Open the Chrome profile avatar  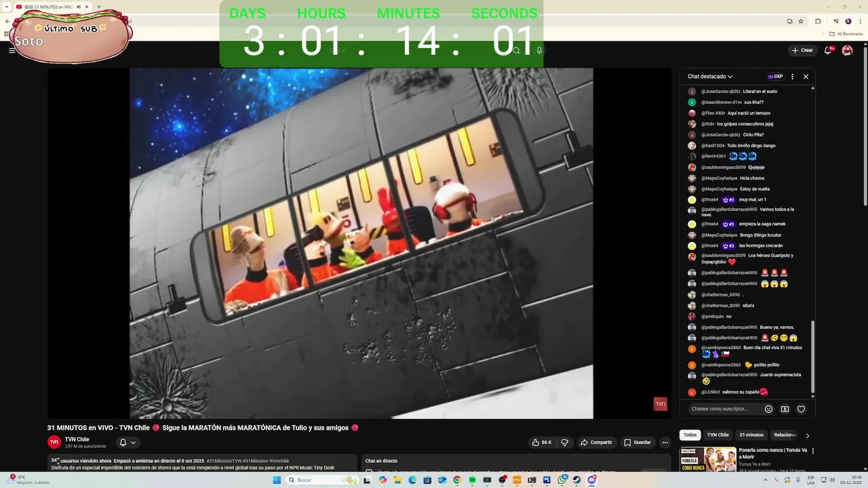pyautogui.click(x=848, y=21)
